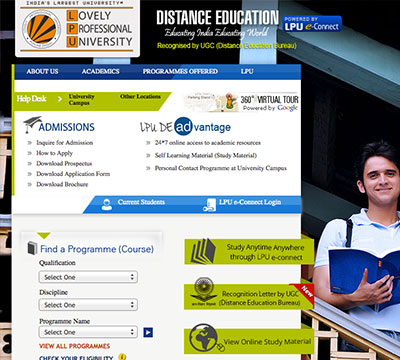Click the stacked books icon on Study Anytime banner
Viewport: 400px width, 360px height.
tap(203, 251)
